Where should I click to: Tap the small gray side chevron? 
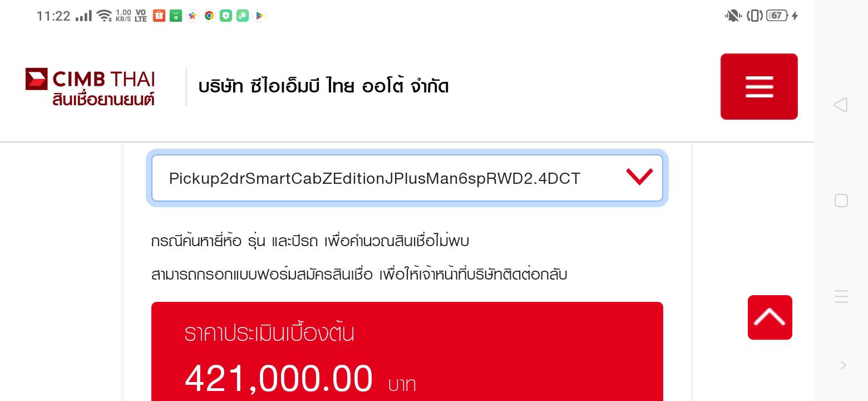click(844, 365)
